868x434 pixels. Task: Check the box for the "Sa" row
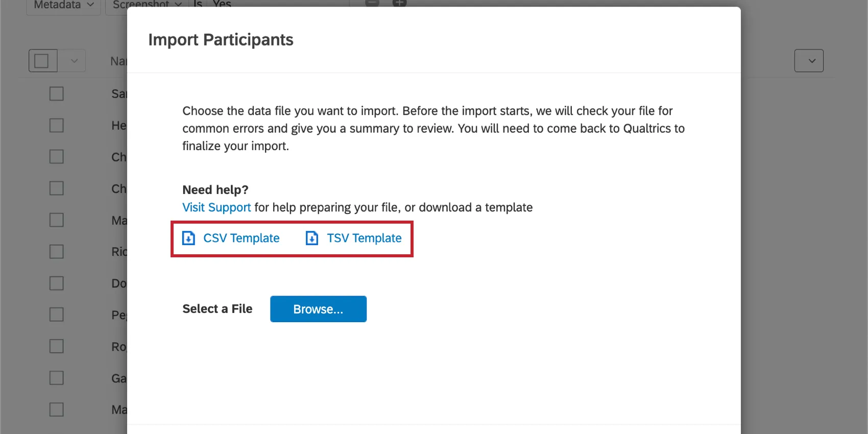(x=57, y=94)
